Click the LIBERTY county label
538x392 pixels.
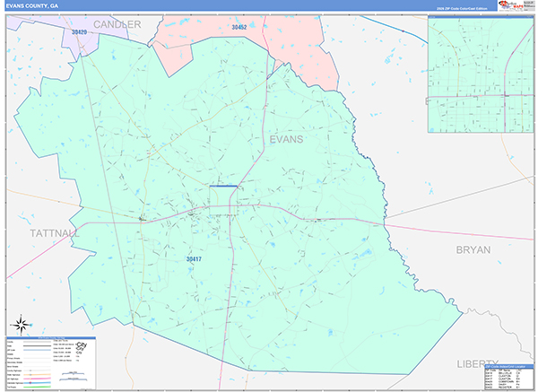[x=477, y=363]
